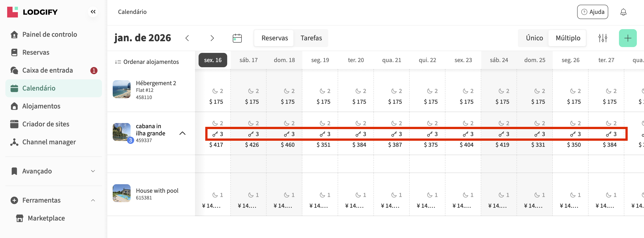
Task: Collapse the cabana in ilha grande row
Action: (x=182, y=133)
